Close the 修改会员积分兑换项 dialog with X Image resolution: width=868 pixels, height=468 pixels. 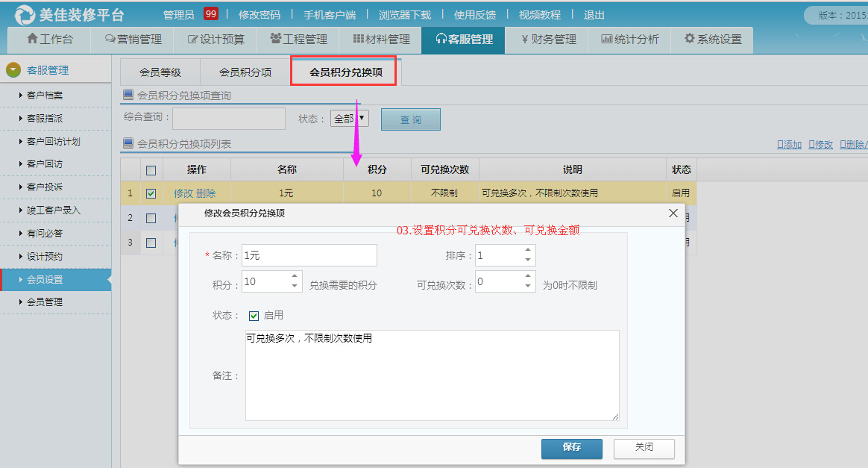(673, 213)
